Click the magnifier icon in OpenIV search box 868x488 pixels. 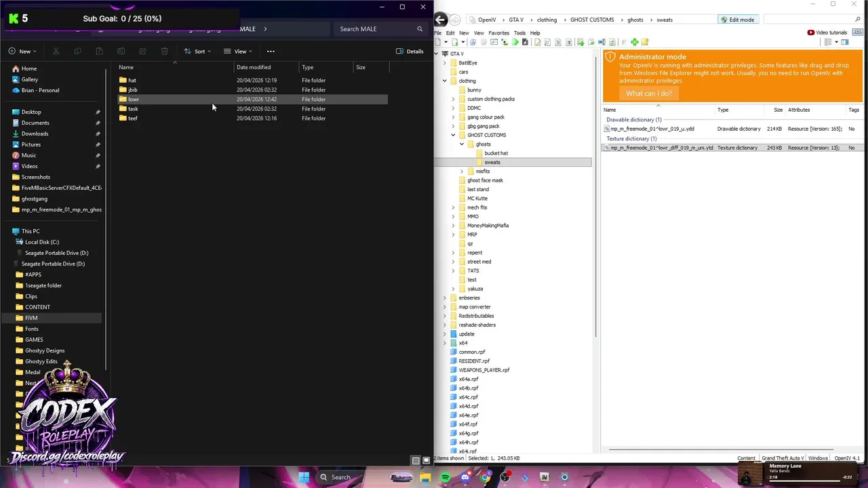857,20
